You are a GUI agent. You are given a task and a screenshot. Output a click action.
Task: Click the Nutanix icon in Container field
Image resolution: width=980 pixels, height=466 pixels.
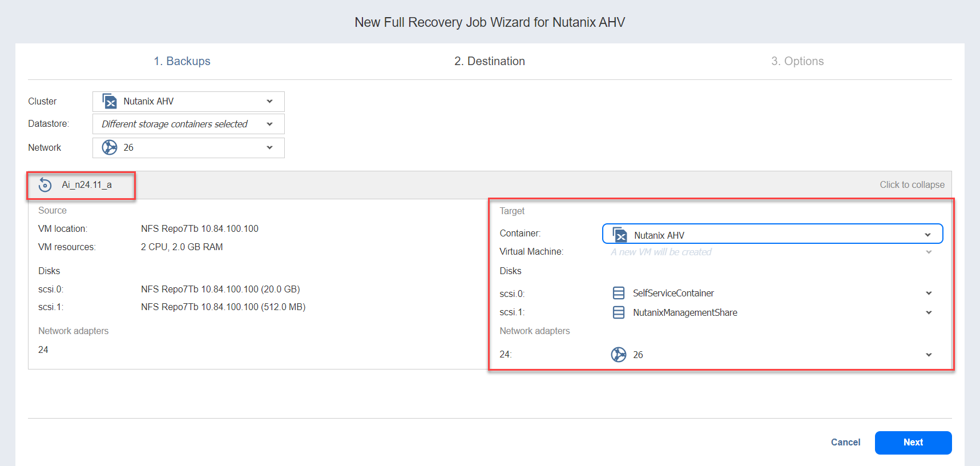620,235
